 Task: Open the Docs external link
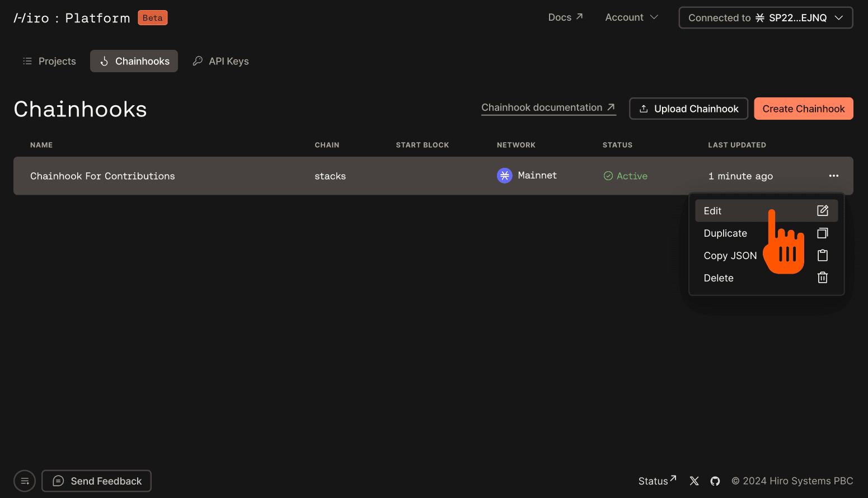(x=565, y=17)
